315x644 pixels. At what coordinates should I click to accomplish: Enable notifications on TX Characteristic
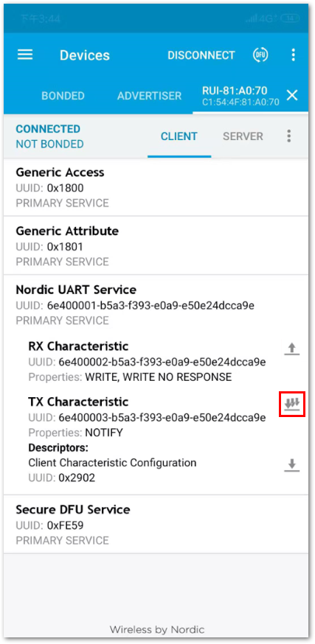(292, 405)
